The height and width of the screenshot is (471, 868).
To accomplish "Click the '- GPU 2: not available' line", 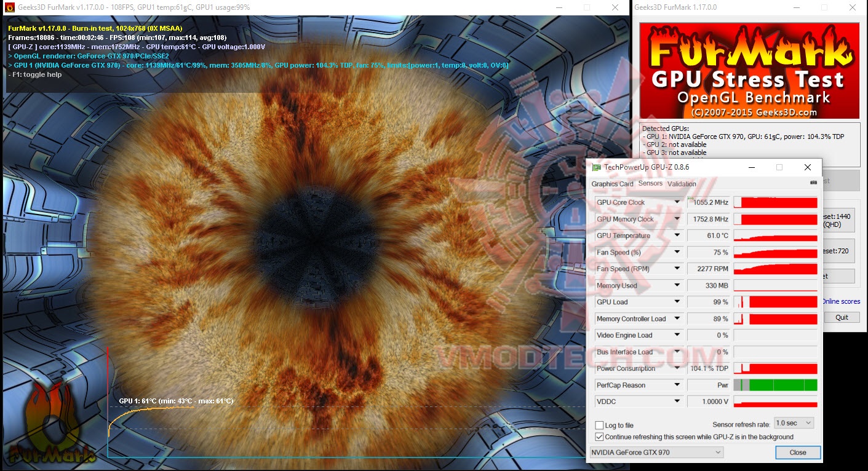I will pos(674,144).
